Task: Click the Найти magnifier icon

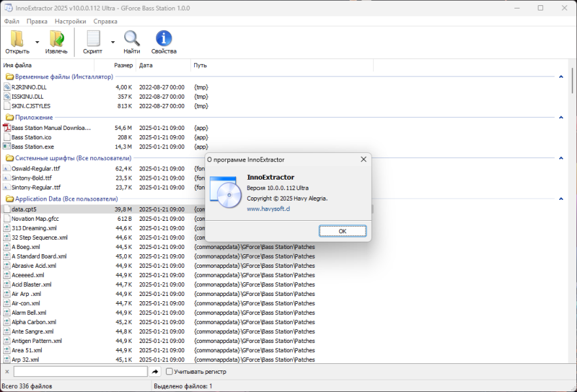Action: click(131, 39)
